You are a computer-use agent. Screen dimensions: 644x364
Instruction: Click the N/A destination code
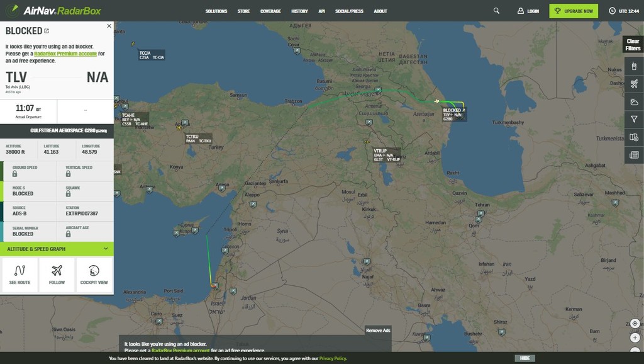coord(97,77)
